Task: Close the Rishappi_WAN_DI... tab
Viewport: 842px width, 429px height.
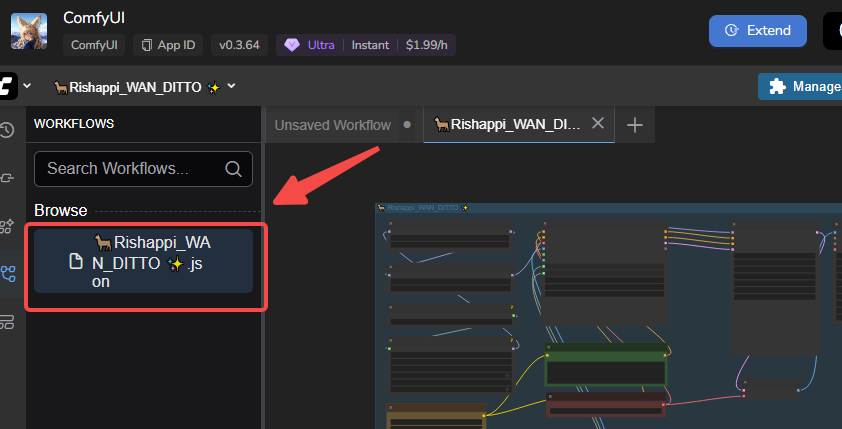Action: [598, 124]
